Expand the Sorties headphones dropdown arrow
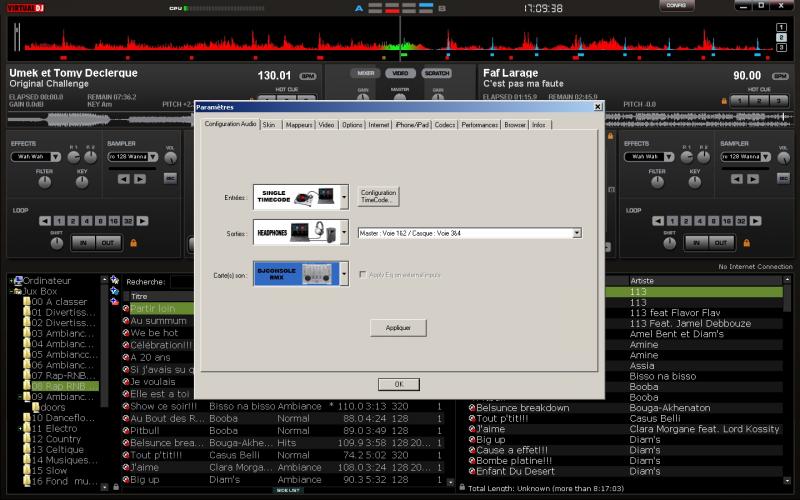The height and width of the screenshot is (500, 800). tap(345, 233)
